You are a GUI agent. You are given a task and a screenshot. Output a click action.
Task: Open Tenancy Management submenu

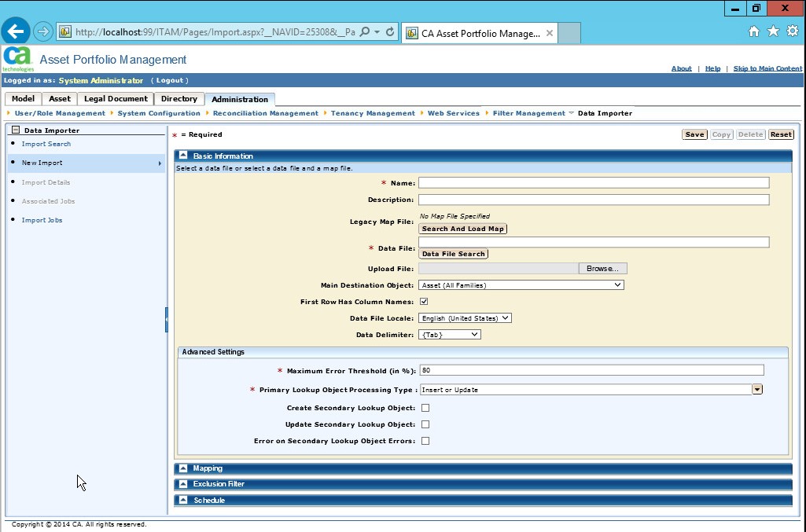pyautogui.click(x=373, y=113)
